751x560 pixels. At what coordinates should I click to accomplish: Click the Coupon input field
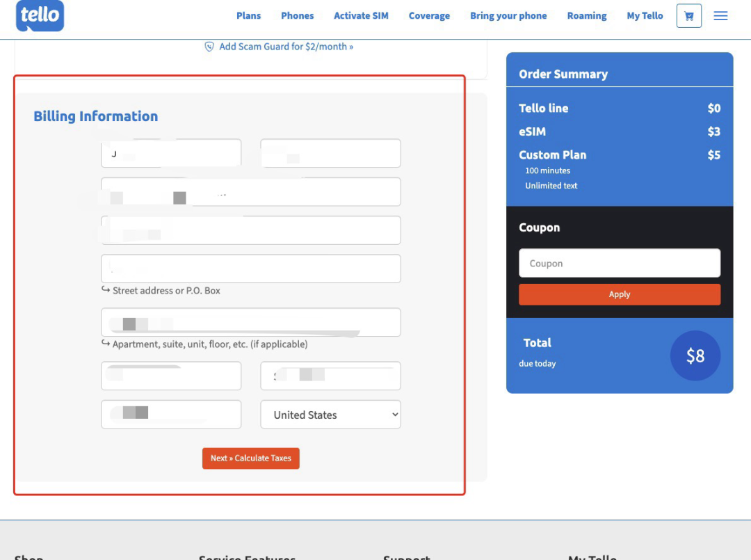pyautogui.click(x=620, y=263)
